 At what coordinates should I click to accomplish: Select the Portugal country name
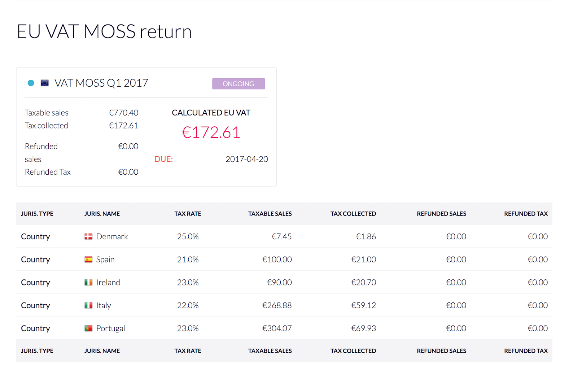click(111, 328)
